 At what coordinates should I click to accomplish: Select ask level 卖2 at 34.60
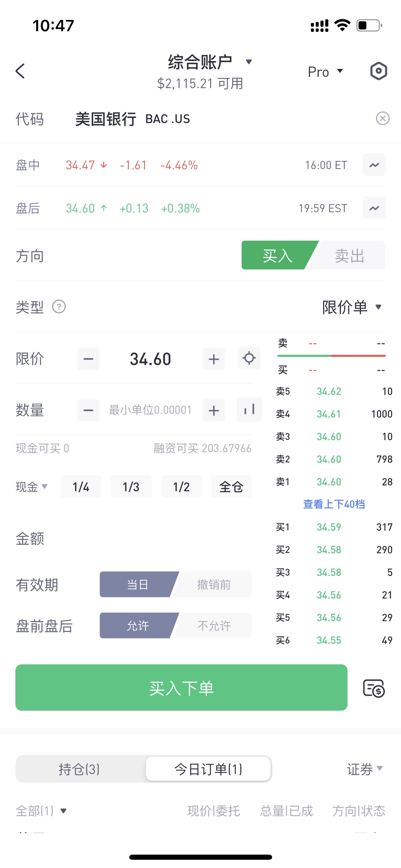pyautogui.click(x=334, y=459)
